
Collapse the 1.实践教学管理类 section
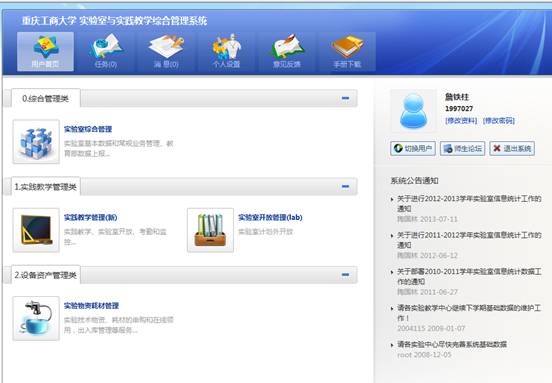(345, 186)
